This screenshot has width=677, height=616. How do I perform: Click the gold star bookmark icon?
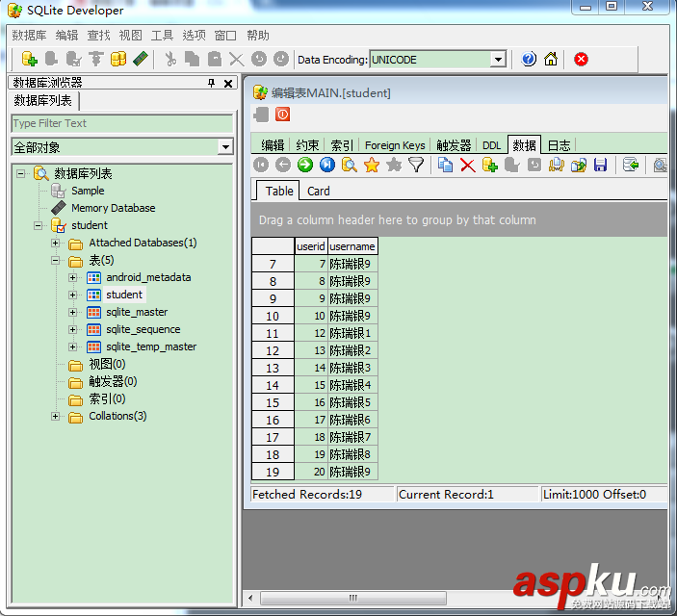coord(372,165)
